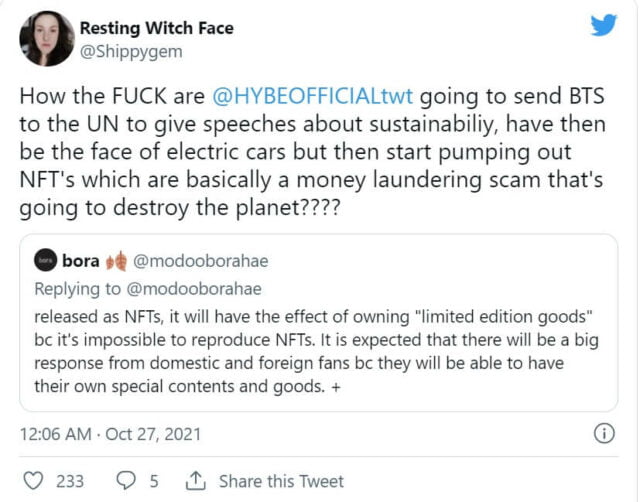
Task: Click the "bora" name in quoted tweet
Action: (81, 261)
